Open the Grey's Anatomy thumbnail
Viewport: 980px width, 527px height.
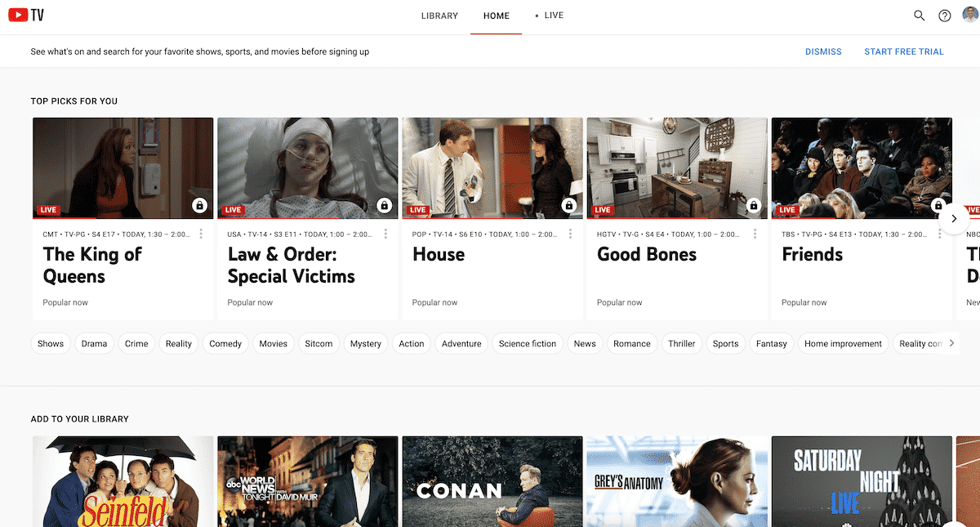pos(677,481)
